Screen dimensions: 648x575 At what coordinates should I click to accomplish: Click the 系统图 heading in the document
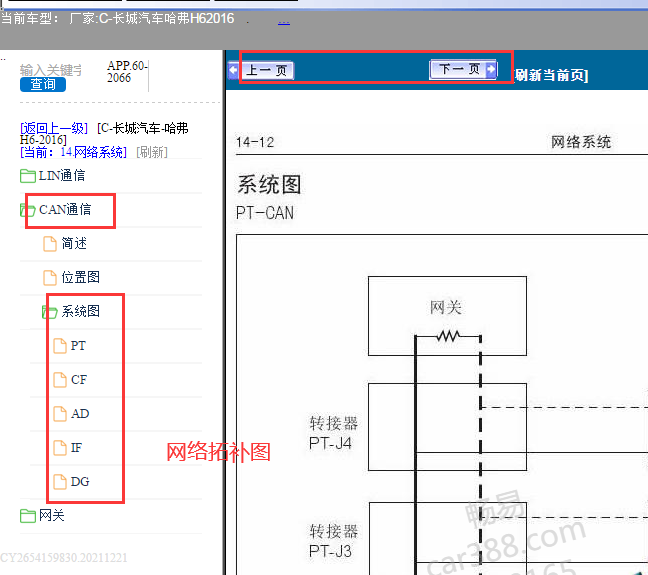(269, 184)
